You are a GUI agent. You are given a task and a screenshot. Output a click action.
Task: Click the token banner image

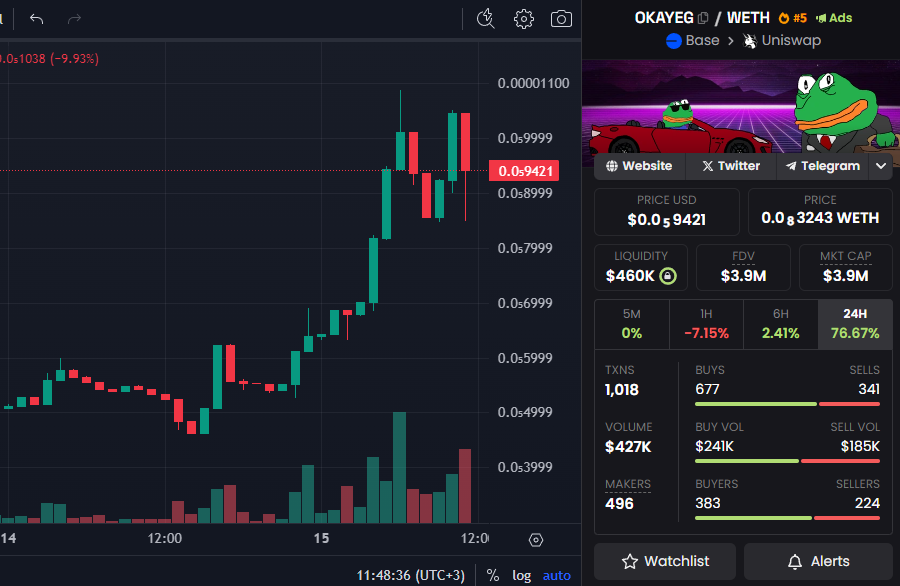pos(741,106)
